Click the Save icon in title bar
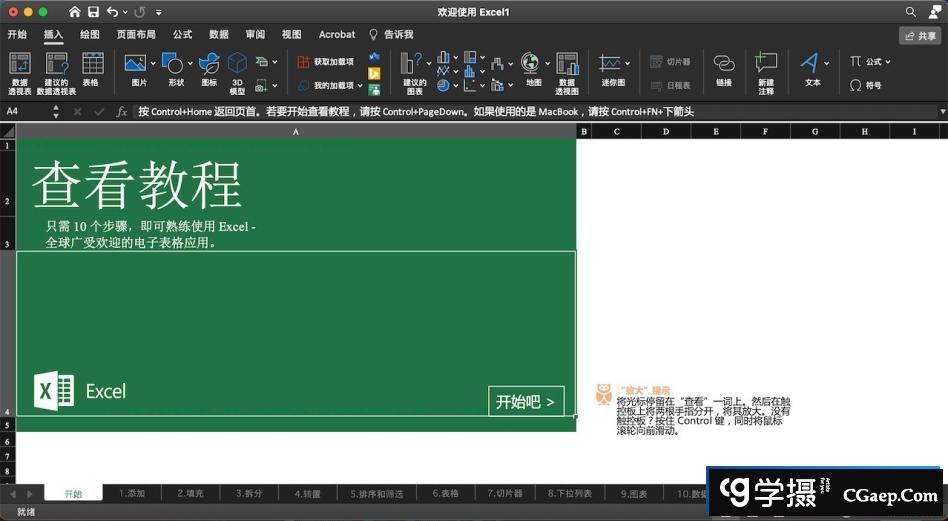 pos(93,12)
